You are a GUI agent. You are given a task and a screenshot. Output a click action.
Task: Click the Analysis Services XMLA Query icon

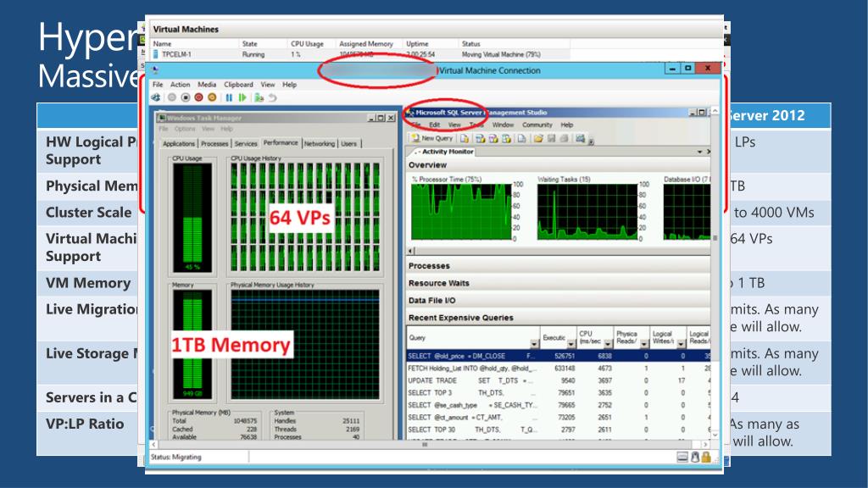click(x=507, y=138)
